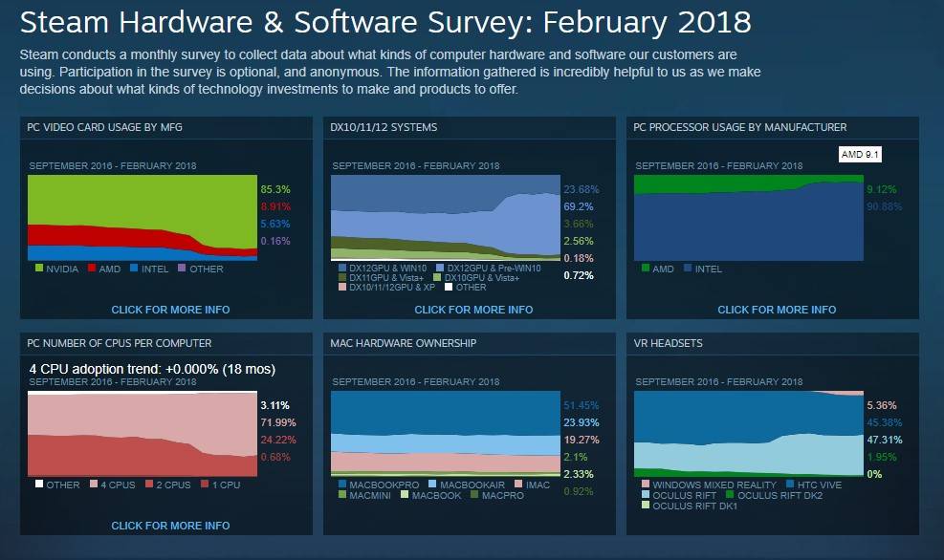Select the MACBOOK legend swatch

pyautogui.click(x=406, y=494)
